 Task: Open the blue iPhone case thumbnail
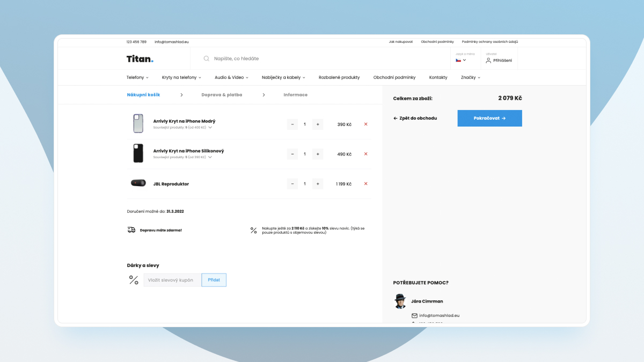pyautogui.click(x=138, y=124)
